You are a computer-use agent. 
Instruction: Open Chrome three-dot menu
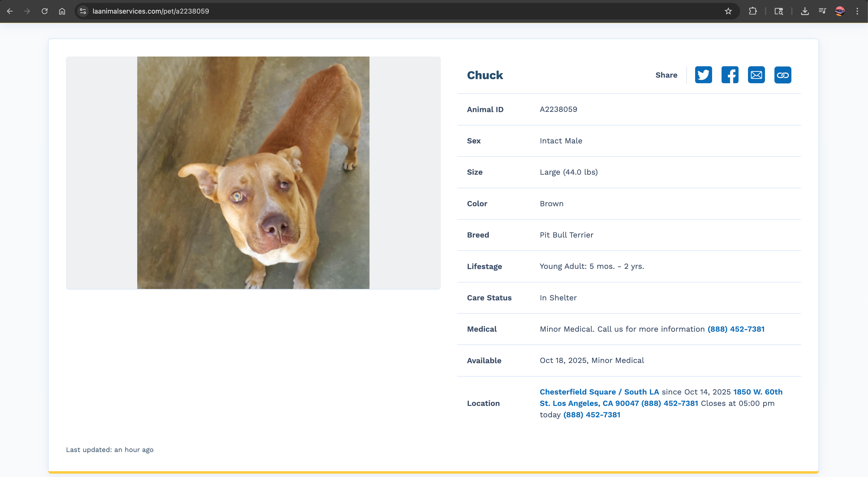857,11
